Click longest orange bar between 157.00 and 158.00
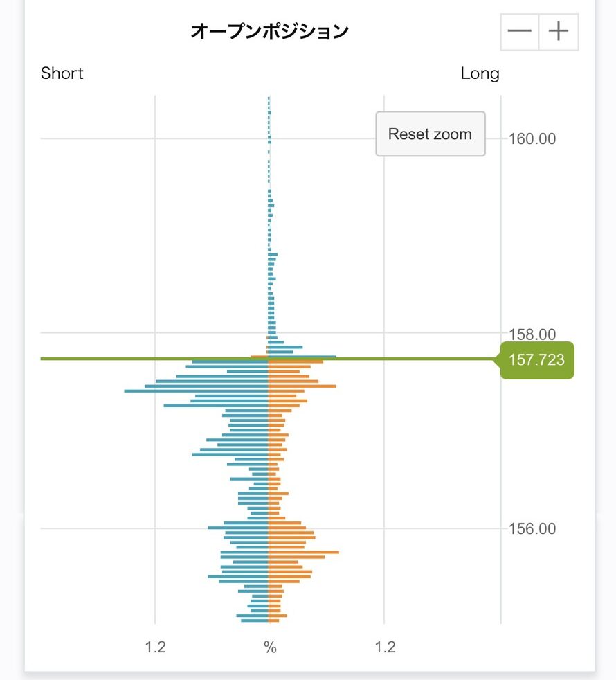 302,386
